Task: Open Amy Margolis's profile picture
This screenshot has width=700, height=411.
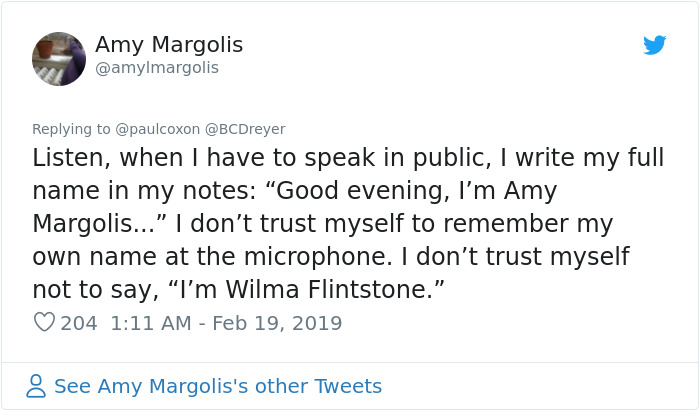Action: [x=59, y=58]
